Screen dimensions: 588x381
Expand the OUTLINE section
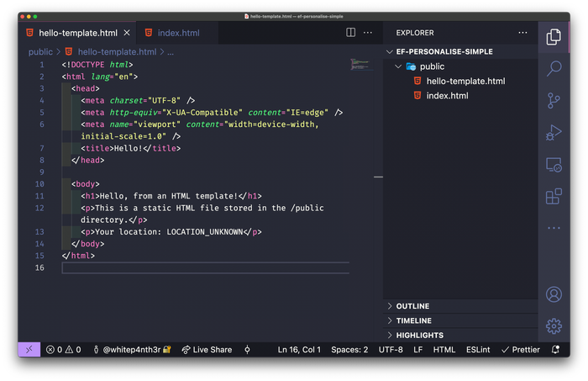(412, 306)
